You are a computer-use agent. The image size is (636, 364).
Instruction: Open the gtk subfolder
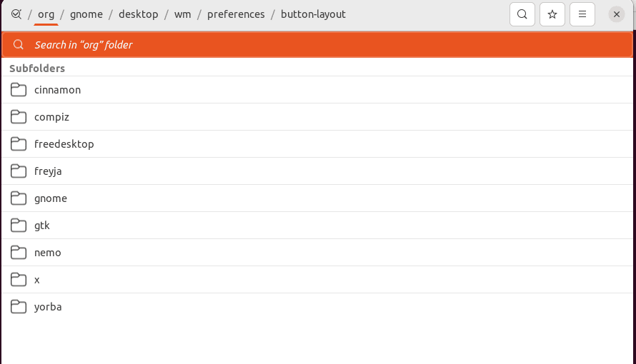pos(317,226)
